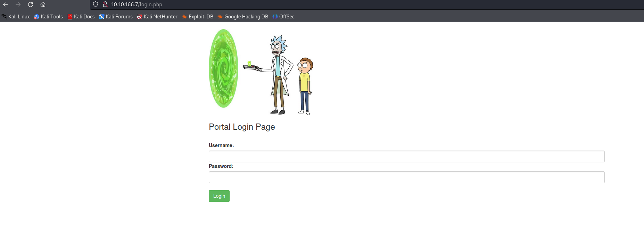Focus the Username input field
This screenshot has height=238, width=644.
[406, 156]
